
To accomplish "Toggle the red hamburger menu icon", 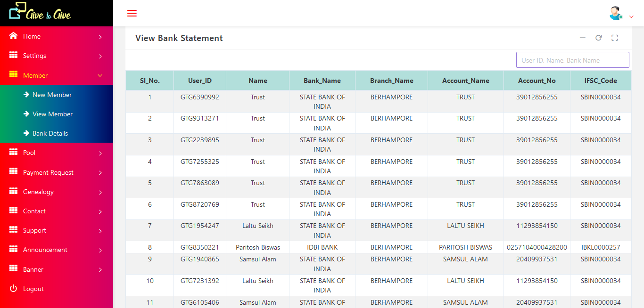I will 132,13.
